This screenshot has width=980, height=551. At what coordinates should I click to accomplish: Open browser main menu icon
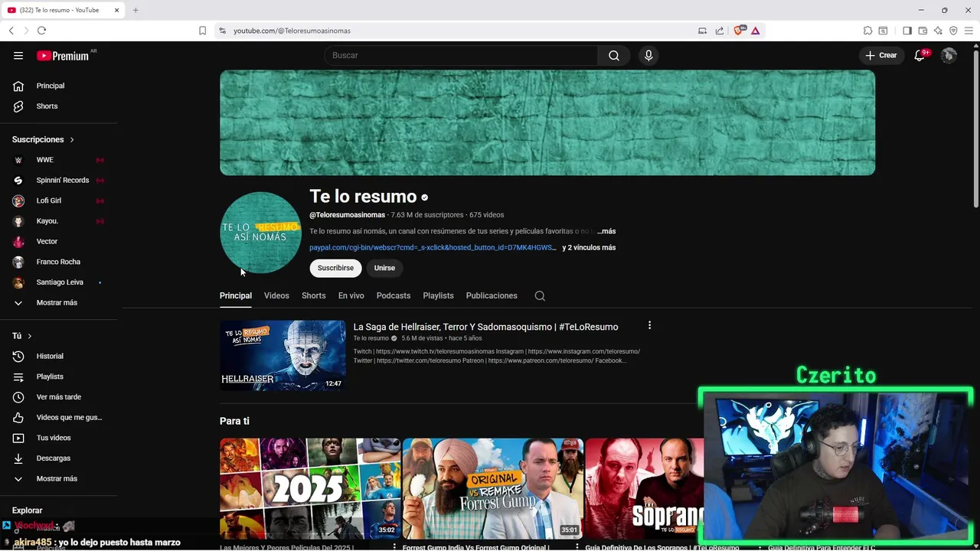click(969, 31)
